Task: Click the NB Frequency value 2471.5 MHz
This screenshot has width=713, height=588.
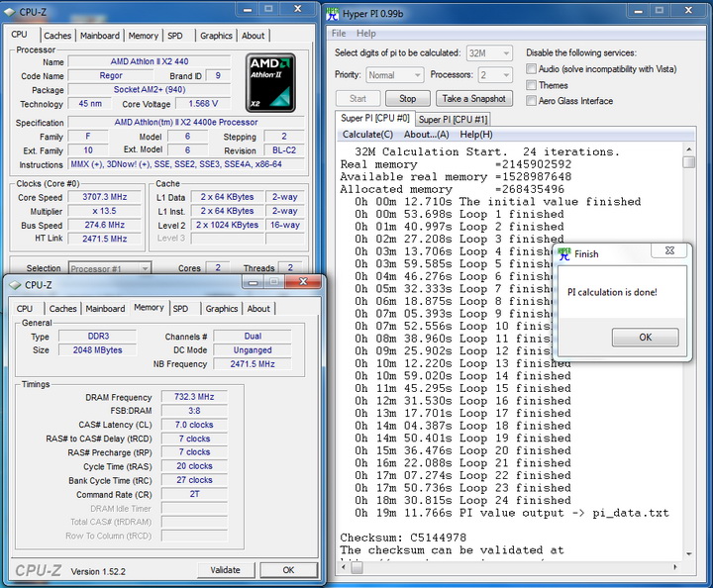Action: 253,364
